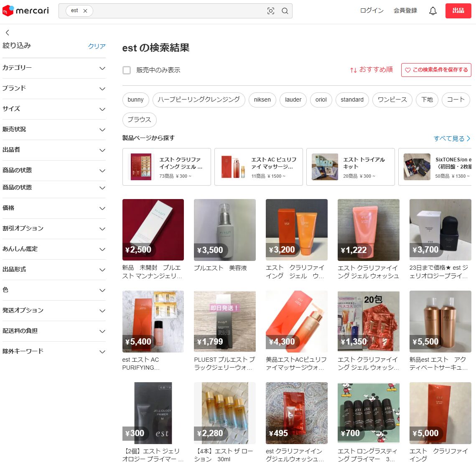
Task: Click title text 'プルエスト 美容液'
Action: pos(220,268)
